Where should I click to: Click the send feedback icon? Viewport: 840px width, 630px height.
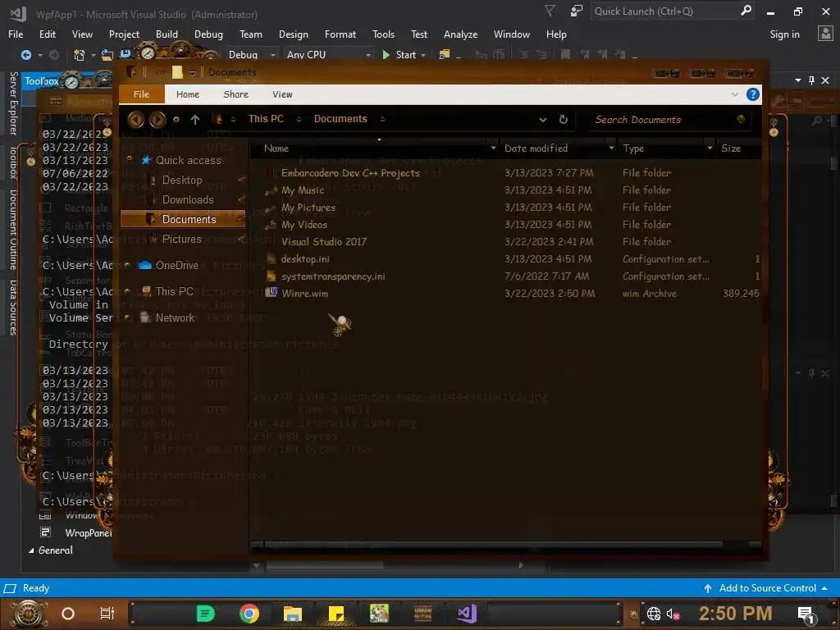tap(577, 11)
